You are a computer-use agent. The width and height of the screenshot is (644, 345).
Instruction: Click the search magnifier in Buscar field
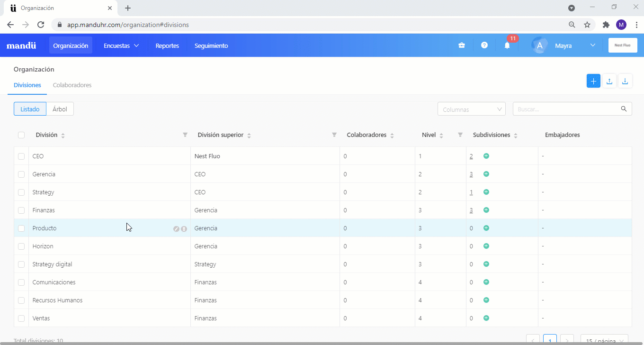point(624,109)
